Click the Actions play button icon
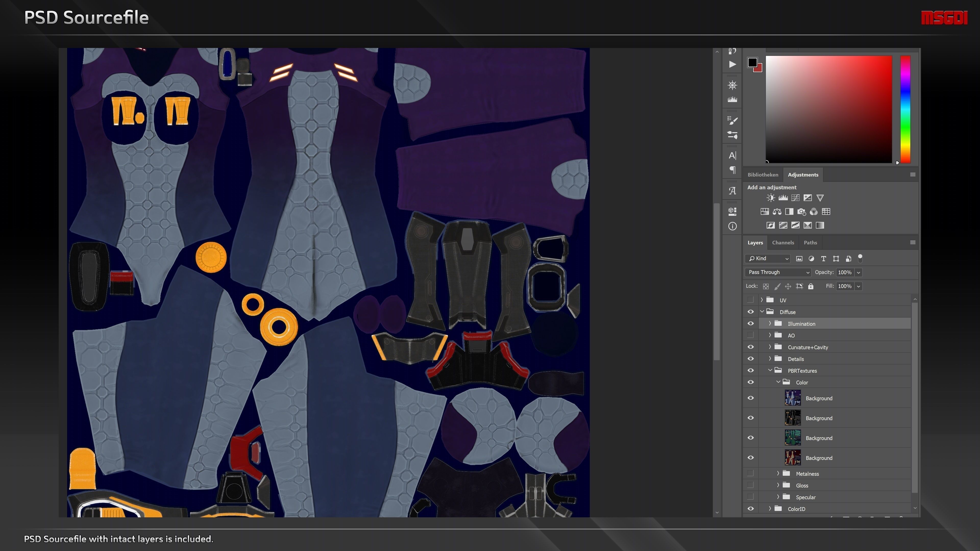The image size is (980, 551). (x=732, y=64)
